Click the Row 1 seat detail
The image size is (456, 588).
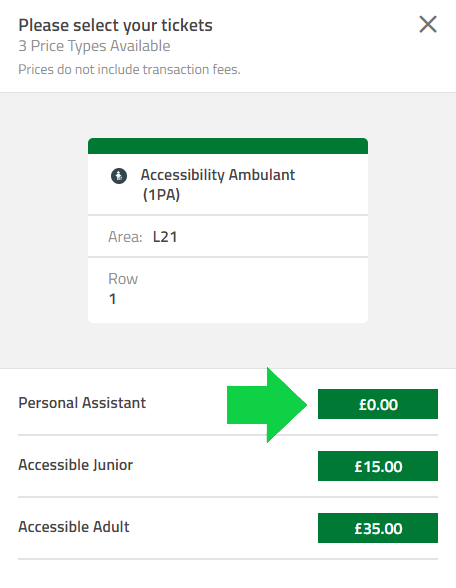(228, 290)
